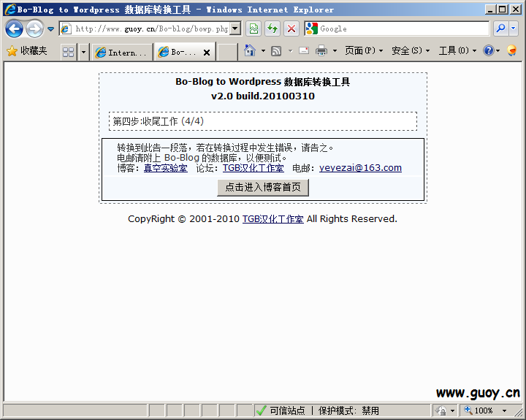Maximize the Internet Explorer window
The height and width of the screenshot is (420, 526).
coord(502,9)
